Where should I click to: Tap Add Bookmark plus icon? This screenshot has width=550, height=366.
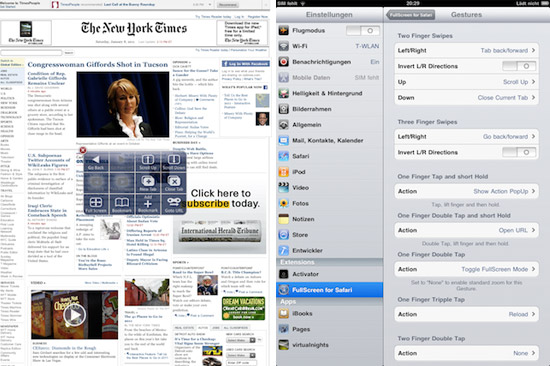point(148,205)
